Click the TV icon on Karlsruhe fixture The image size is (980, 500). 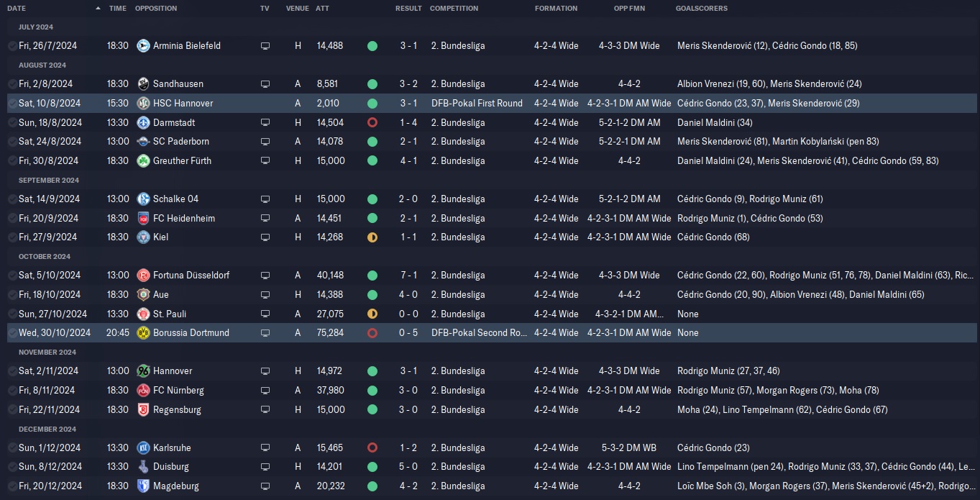(265, 448)
